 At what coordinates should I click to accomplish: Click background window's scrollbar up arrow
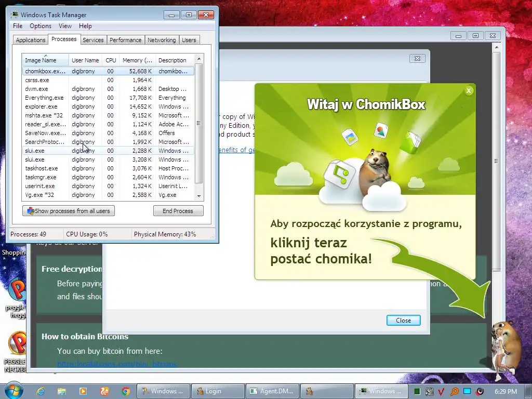pos(496,47)
